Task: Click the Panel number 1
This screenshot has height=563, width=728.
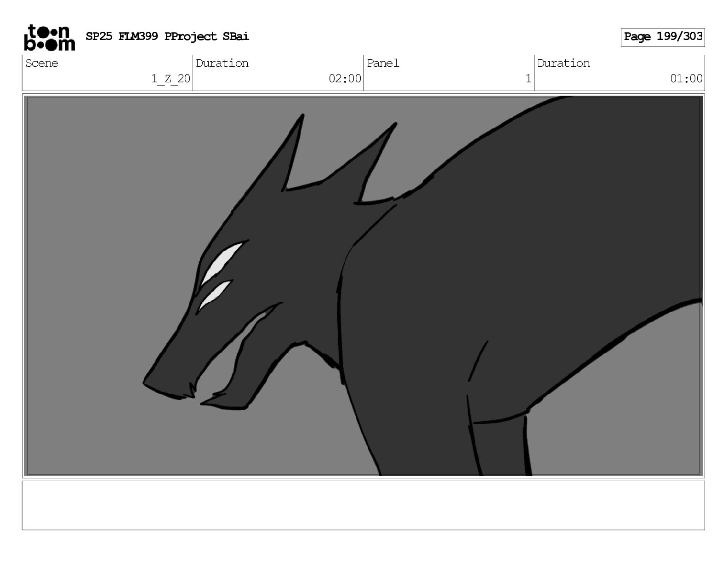Action: pos(529,79)
